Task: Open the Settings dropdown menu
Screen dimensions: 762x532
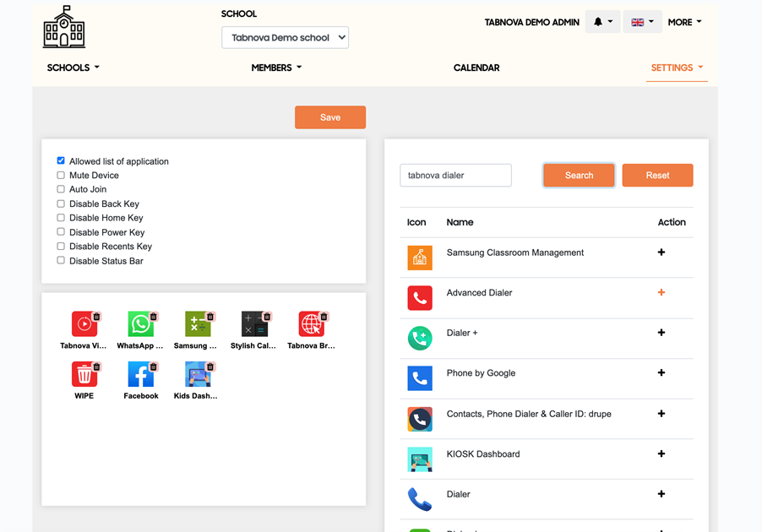Action: pos(677,68)
